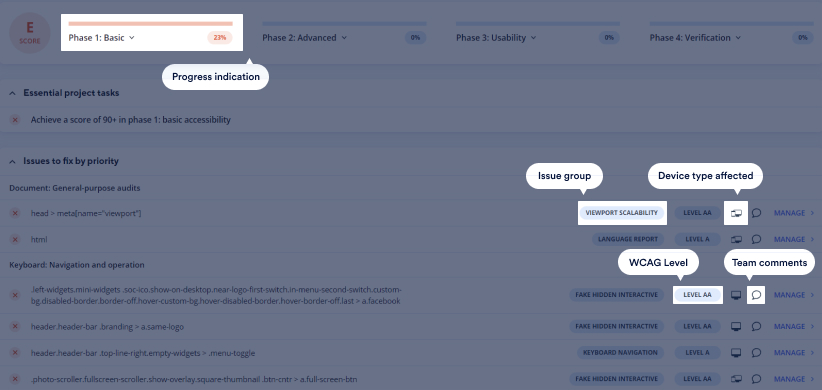Click the Level AA tag in the a.facebook row
This screenshot has height=390, width=822.
(697, 295)
